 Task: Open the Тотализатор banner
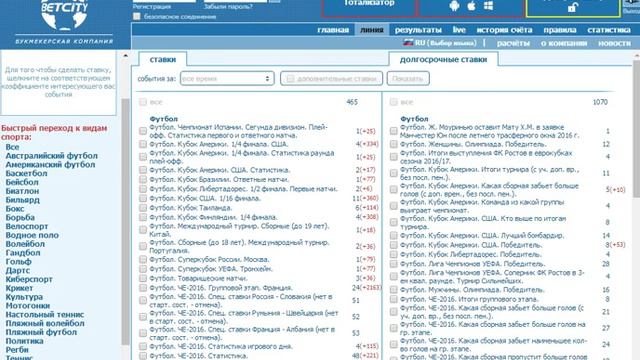(x=369, y=7)
